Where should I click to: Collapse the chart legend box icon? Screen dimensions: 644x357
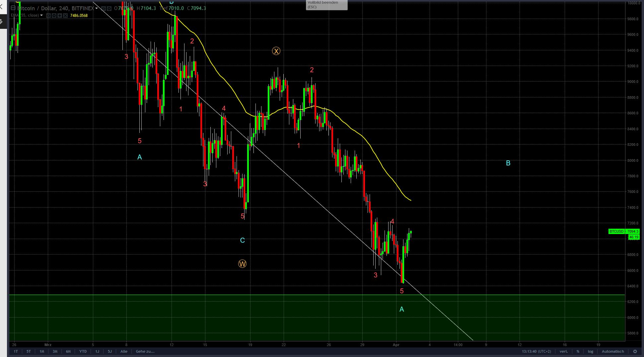click(13, 8)
